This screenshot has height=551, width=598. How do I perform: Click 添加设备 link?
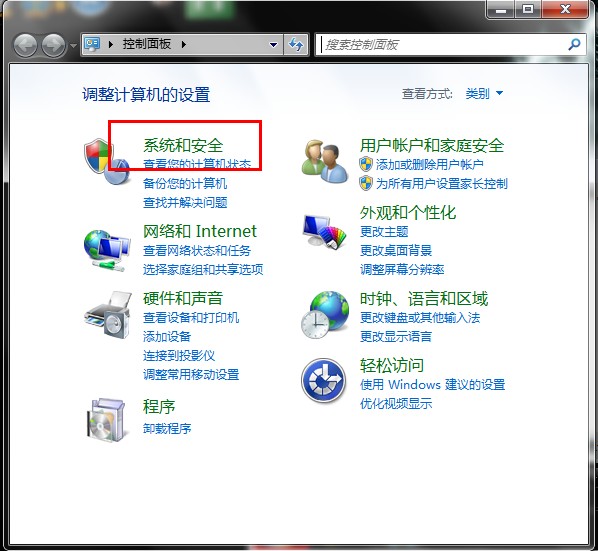point(167,337)
